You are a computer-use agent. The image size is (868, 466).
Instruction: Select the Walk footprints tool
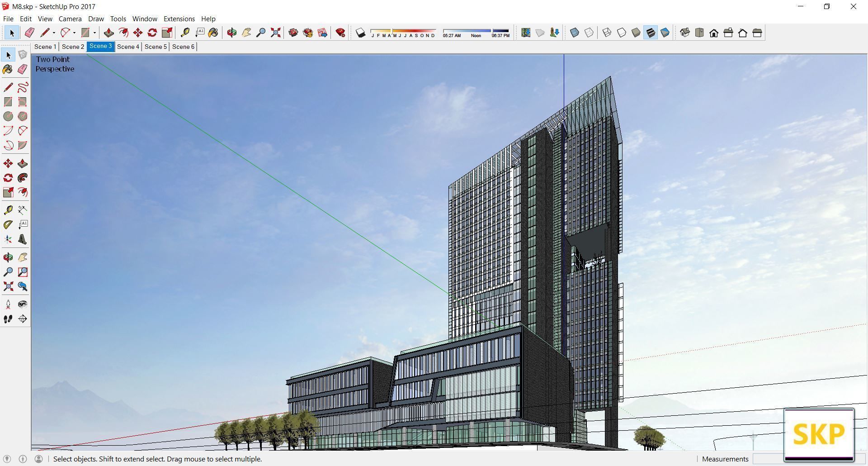point(8,319)
